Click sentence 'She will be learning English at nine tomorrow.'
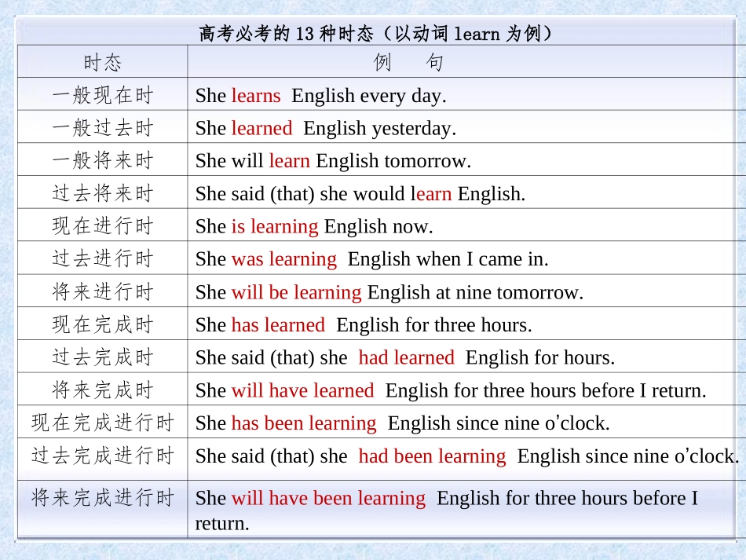 point(389,293)
